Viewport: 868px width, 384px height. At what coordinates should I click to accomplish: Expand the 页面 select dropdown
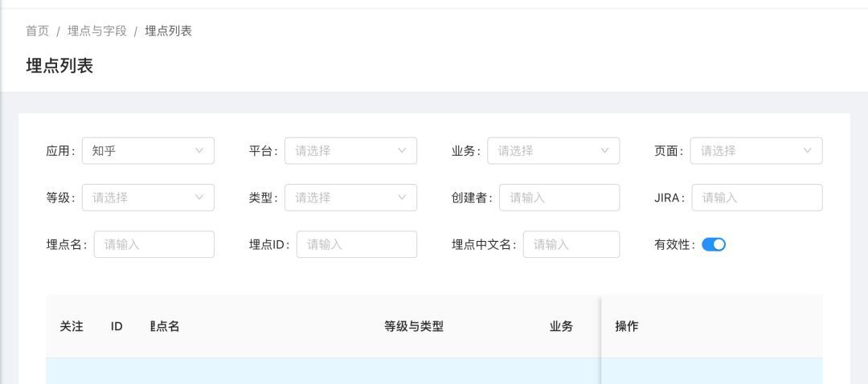point(755,151)
